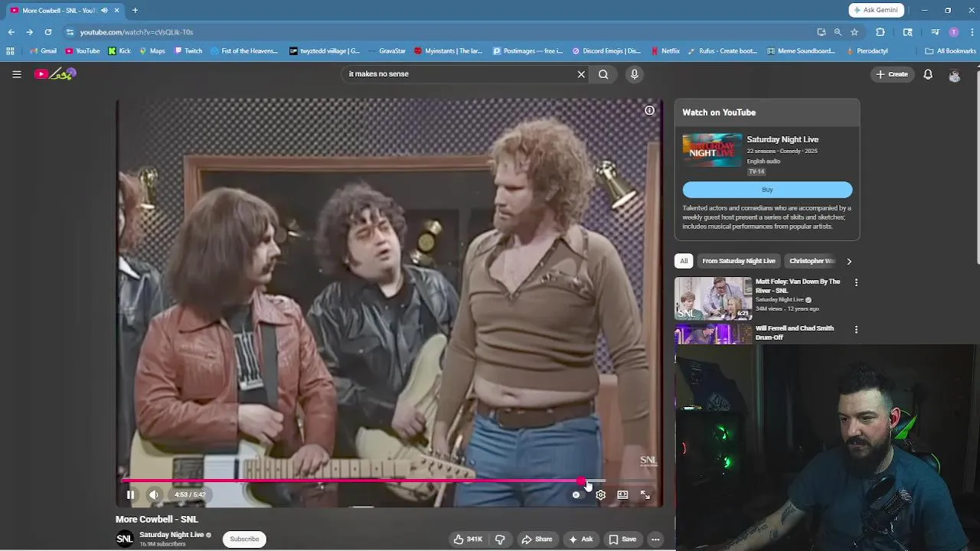Open the browser apps grid icon
The height and width of the screenshot is (551, 980).
coord(10,51)
